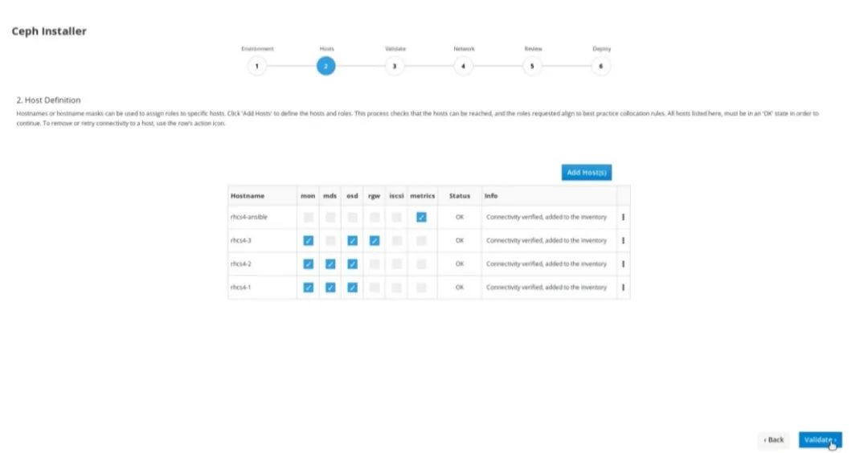Click the info text in rhcs4-ansible row
Screen dimensions: 868x453
click(547, 218)
